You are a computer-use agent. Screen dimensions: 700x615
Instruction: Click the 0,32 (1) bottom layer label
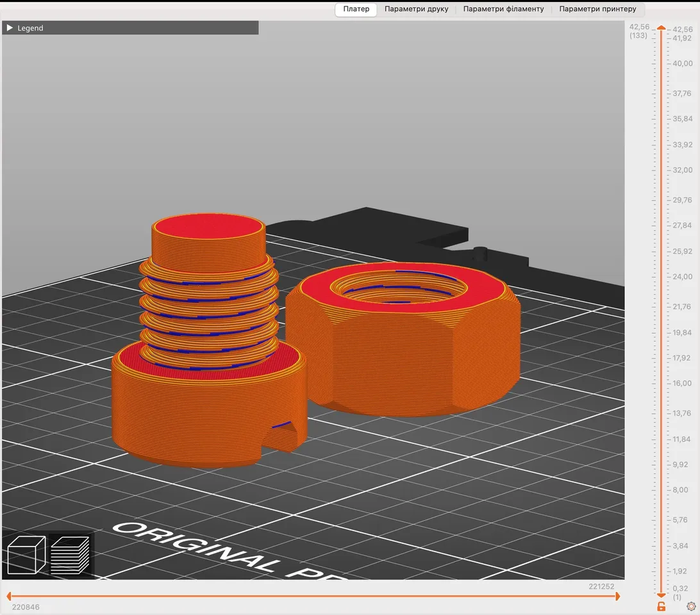point(681,591)
